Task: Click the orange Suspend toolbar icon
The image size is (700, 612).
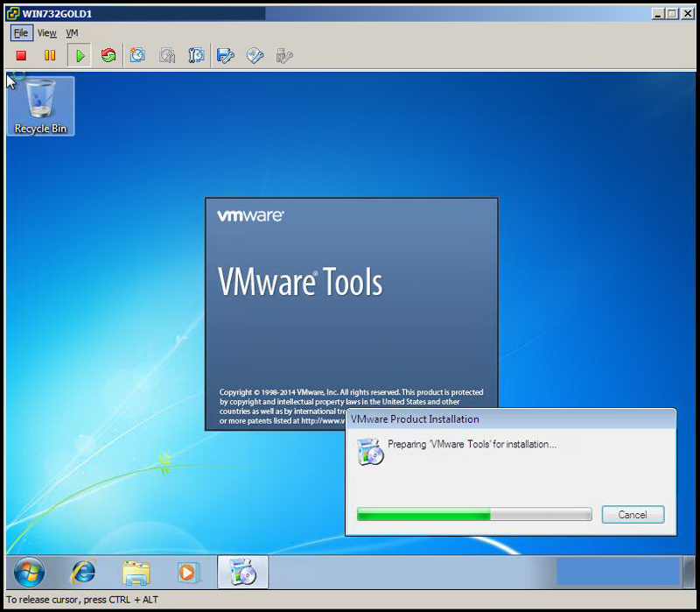Action: click(x=50, y=55)
